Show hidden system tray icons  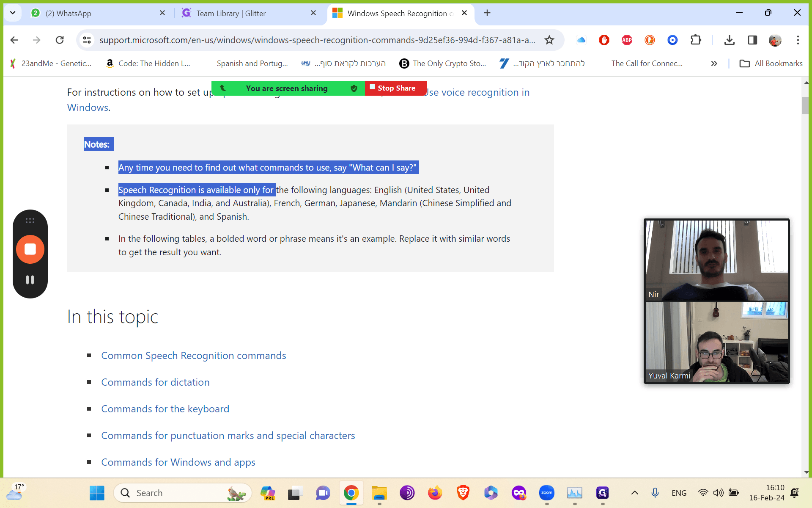[634, 493]
